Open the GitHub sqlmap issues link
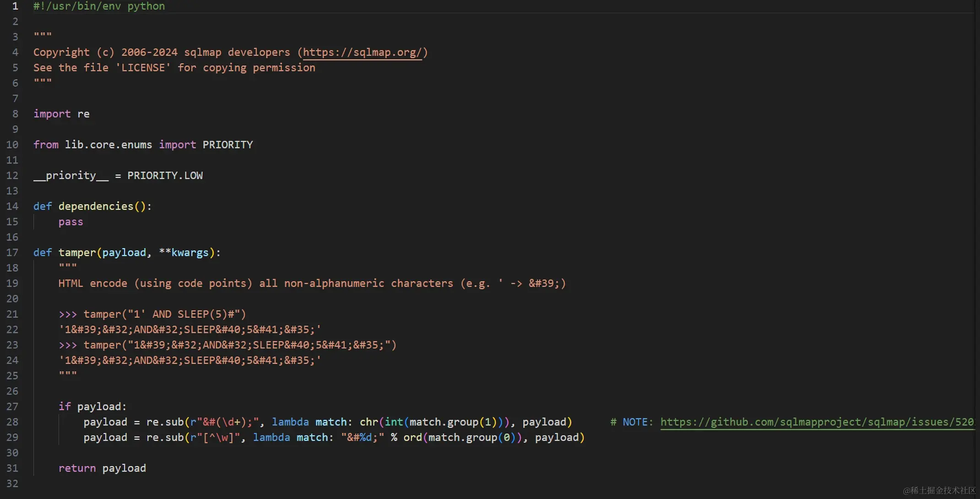 coord(817,422)
